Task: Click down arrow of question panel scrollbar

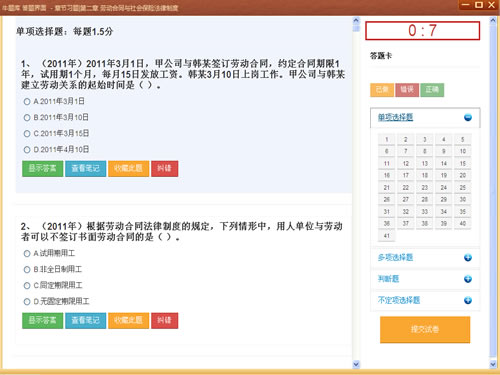Action: [x=356, y=364]
